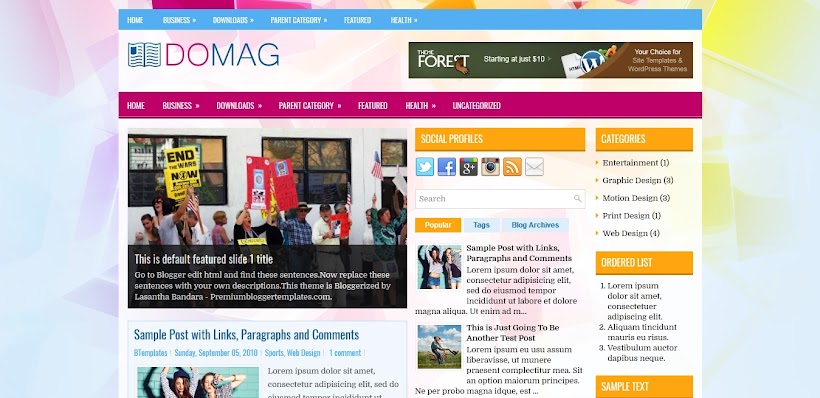Expand Downloads in the top blue menu

[x=233, y=20]
